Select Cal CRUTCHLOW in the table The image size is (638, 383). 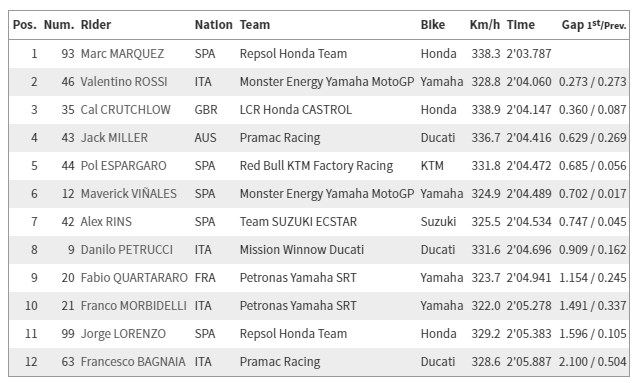[125, 110]
